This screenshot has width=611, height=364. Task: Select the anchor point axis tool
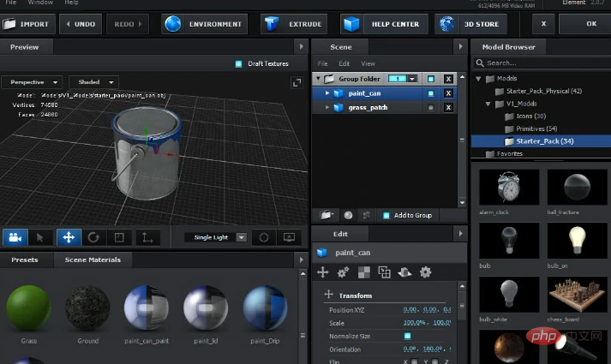[147, 237]
